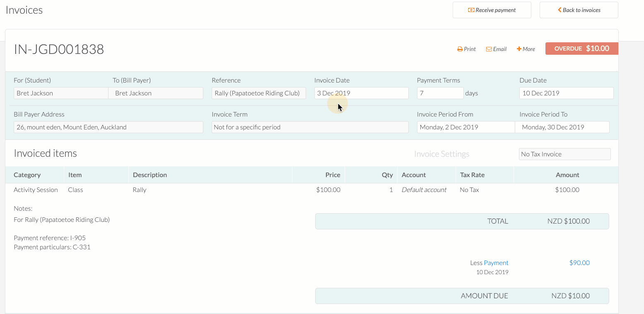This screenshot has height=314, width=644.
Task: Click the $90.00 payment amount link
Action: coord(579,263)
